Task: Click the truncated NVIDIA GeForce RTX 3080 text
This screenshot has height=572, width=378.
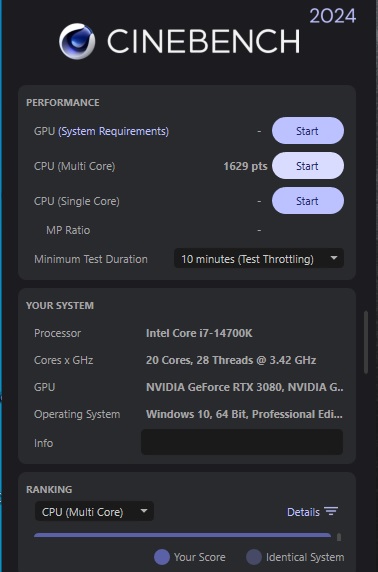Action: click(x=245, y=387)
